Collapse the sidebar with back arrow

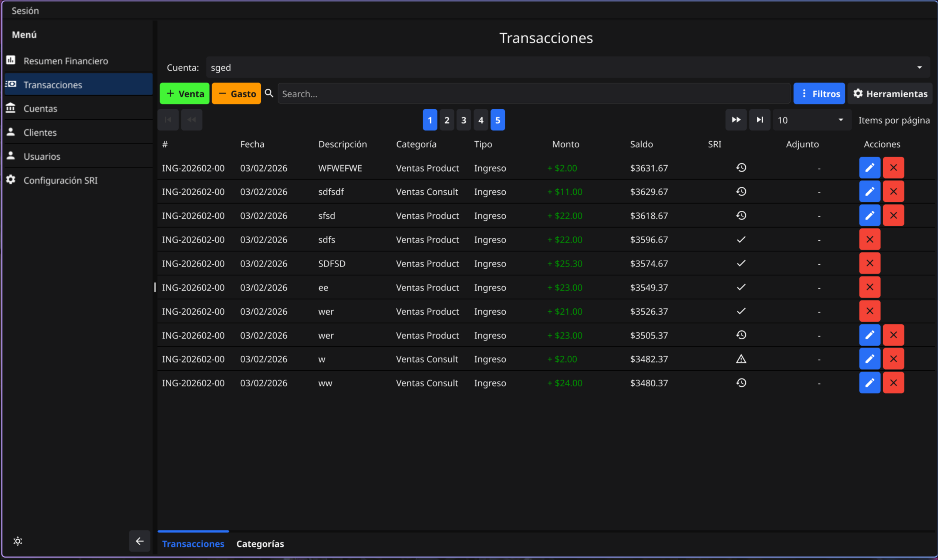click(139, 541)
